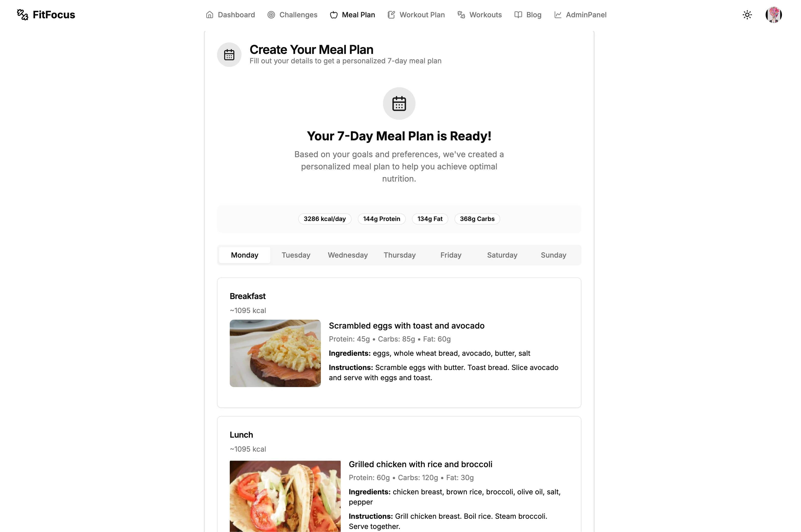This screenshot has height=532, width=801.
Task: Click the grilled chicken lunch photo
Action: point(285,496)
